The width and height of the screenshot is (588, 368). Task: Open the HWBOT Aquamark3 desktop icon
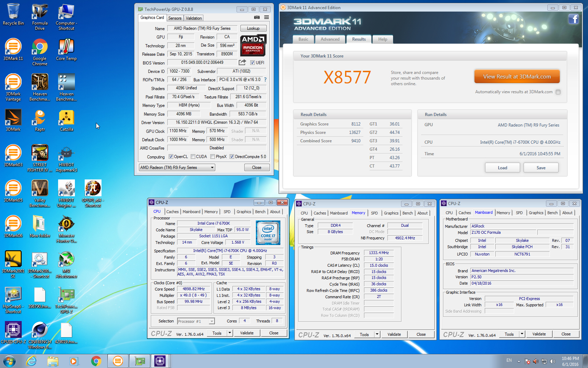click(x=66, y=158)
